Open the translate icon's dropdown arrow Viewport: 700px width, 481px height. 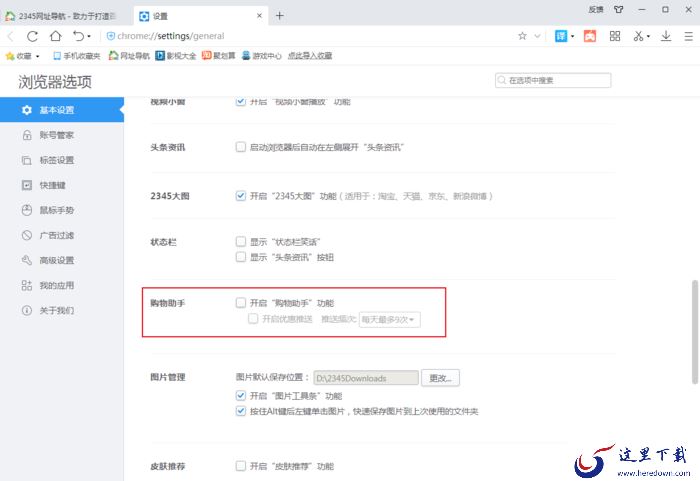pos(572,36)
